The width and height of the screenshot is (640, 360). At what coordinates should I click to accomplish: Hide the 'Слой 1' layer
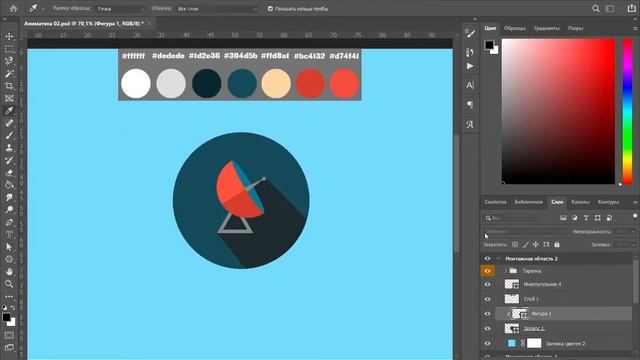(x=487, y=299)
